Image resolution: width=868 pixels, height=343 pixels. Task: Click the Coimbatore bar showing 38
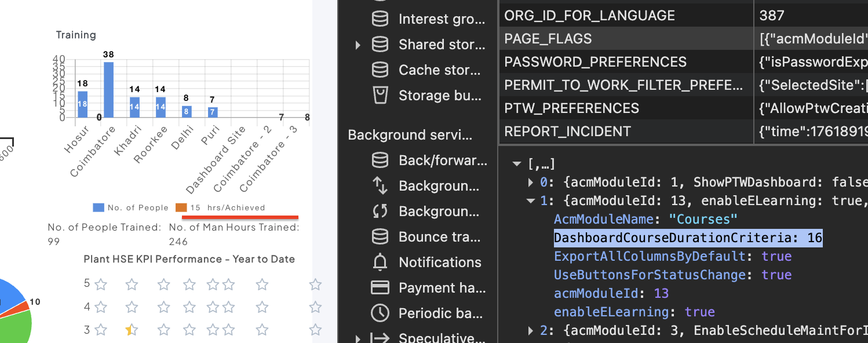click(x=108, y=89)
